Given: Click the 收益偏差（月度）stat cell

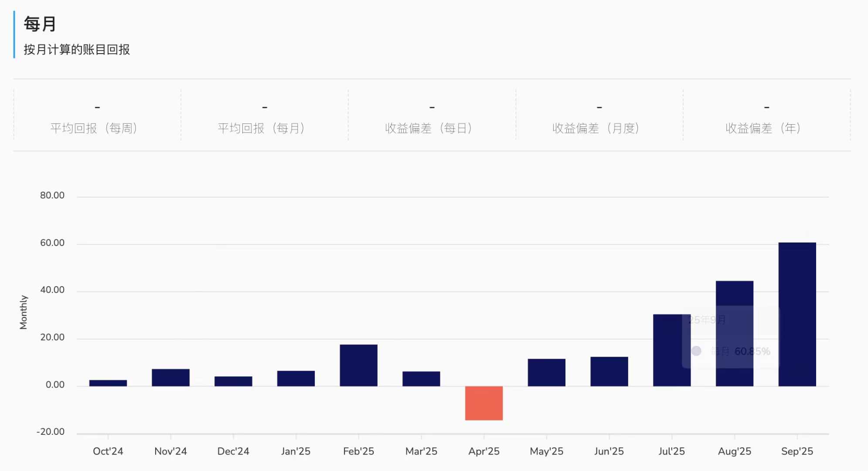Looking at the screenshot, I should [x=599, y=116].
